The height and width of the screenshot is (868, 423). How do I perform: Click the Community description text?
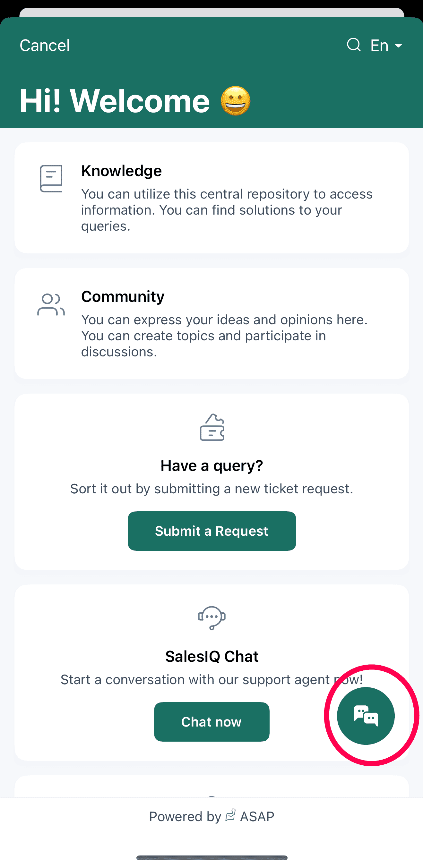click(224, 336)
